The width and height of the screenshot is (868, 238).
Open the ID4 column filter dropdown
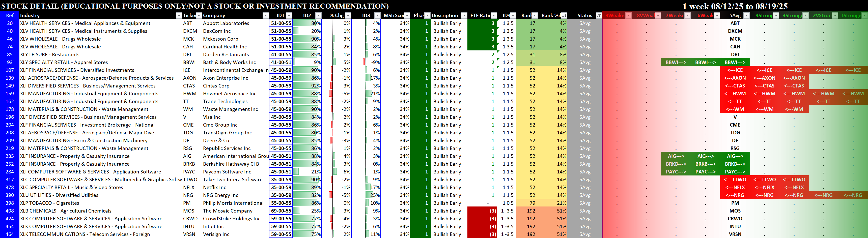513,15
